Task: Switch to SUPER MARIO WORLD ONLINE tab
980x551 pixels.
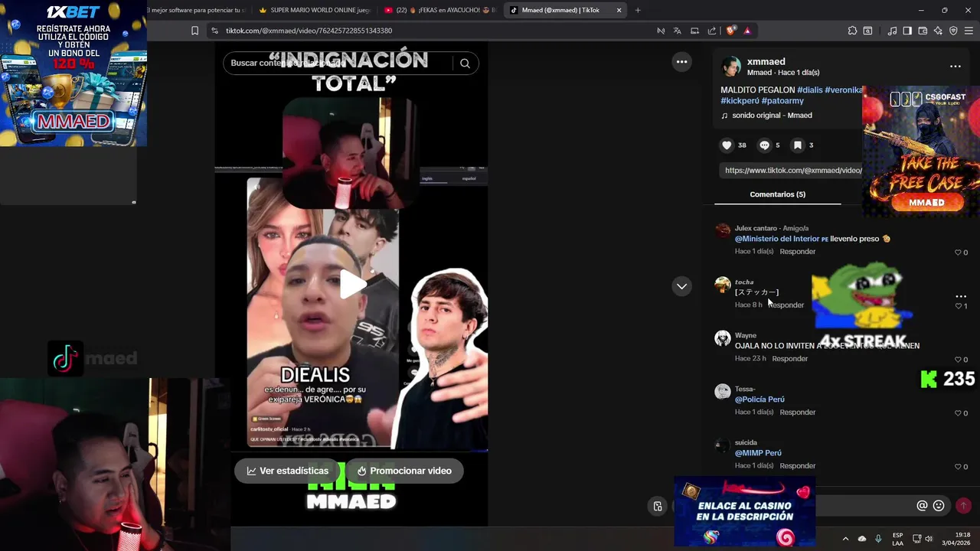Action: (x=314, y=10)
